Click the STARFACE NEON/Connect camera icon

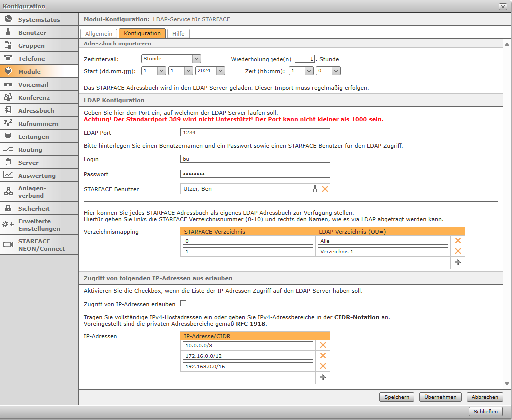(8, 245)
